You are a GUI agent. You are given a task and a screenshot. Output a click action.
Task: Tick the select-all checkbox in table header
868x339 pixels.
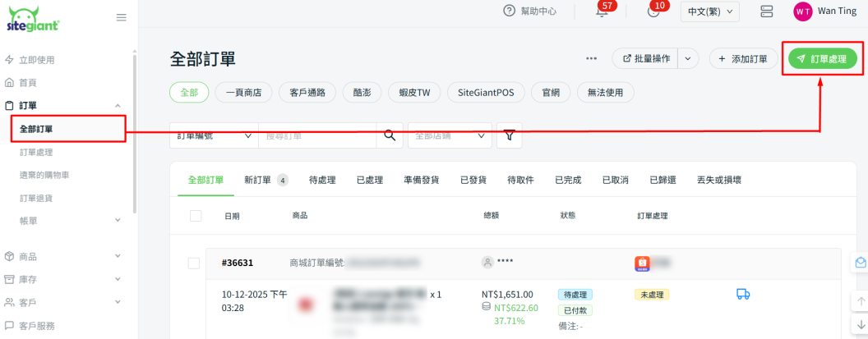196,216
